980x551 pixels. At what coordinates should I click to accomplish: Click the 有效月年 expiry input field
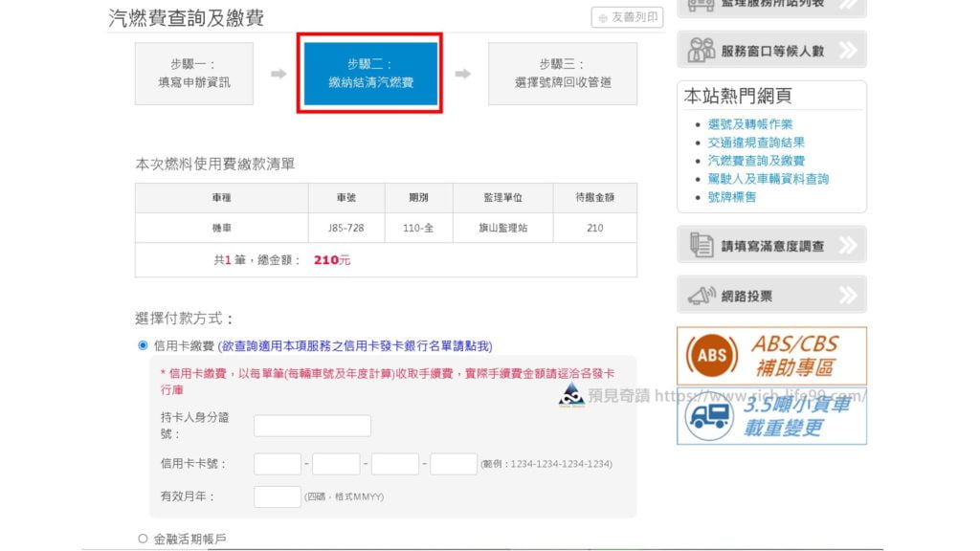click(278, 496)
